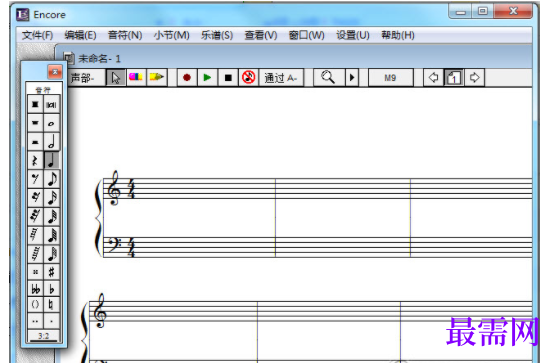558x363 pixels.
Task: Select the 128th note
Action: click(x=52, y=254)
